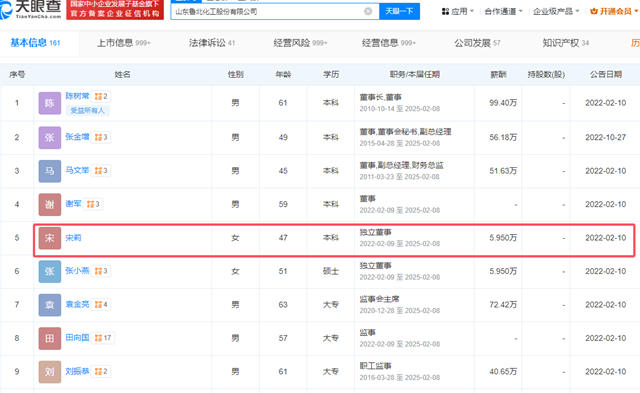Switch to 法律诉讼 tab
Image resolution: width=640 pixels, height=393 pixels.
pyautogui.click(x=212, y=43)
